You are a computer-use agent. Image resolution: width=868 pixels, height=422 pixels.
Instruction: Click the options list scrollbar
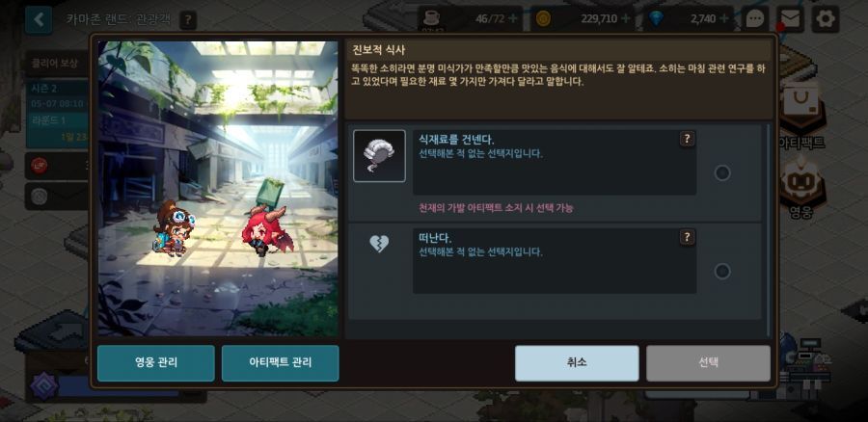pyautogui.click(x=768, y=230)
